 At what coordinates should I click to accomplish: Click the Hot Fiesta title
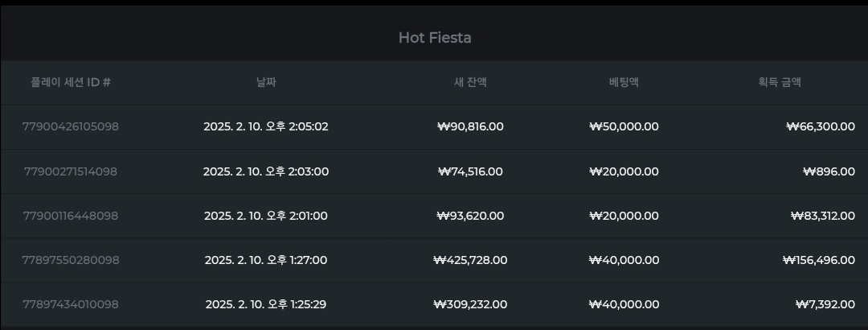coord(435,38)
